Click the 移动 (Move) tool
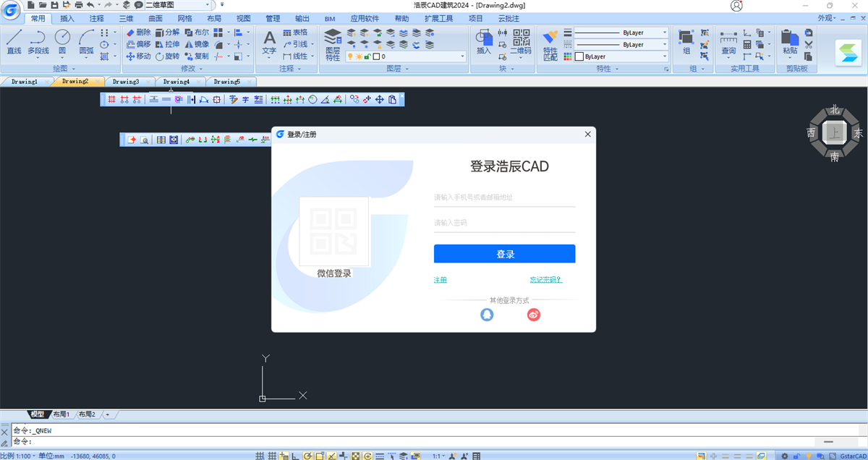The image size is (868, 460). [x=138, y=56]
